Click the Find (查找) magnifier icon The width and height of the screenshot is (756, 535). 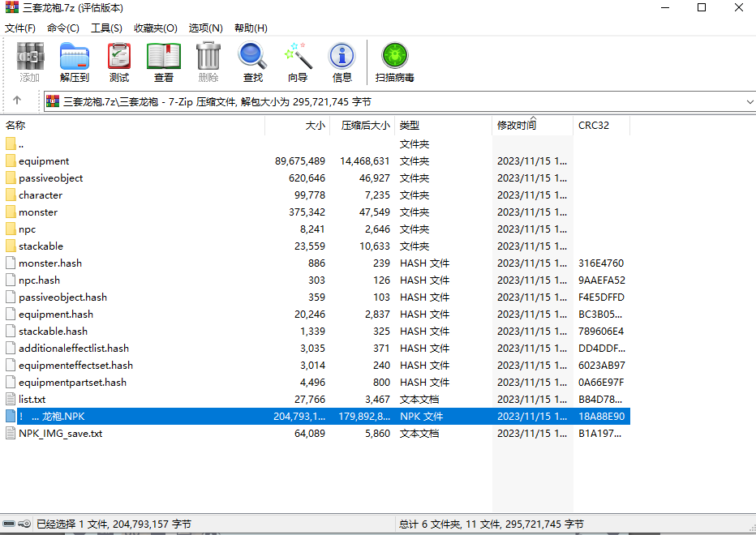pyautogui.click(x=252, y=57)
